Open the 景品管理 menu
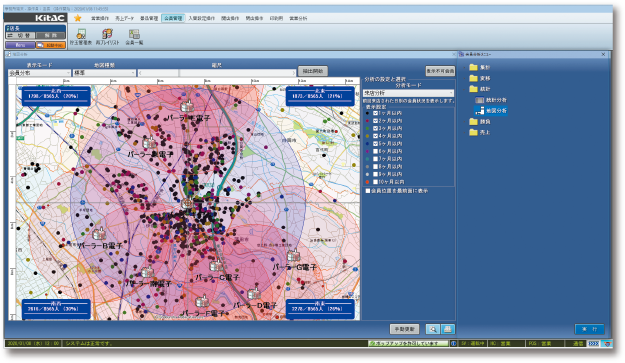 (x=149, y=18)
